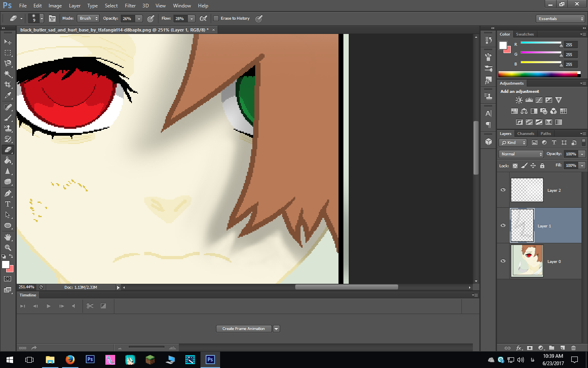Toggle lock transparent pixels
This screenshot has width=588, height=368.
point(515,166)
